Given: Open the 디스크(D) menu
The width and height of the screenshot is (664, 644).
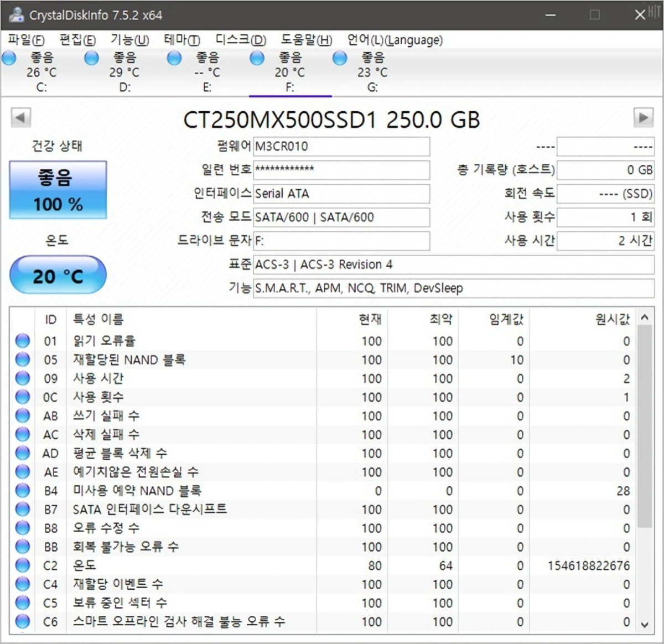Looking at the screenshot, I should pos(241,40).
